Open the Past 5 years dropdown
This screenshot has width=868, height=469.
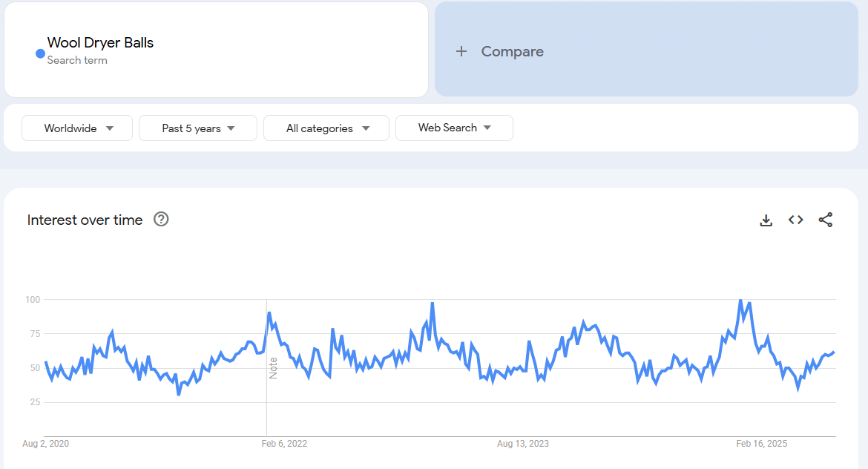coord(198,128)
